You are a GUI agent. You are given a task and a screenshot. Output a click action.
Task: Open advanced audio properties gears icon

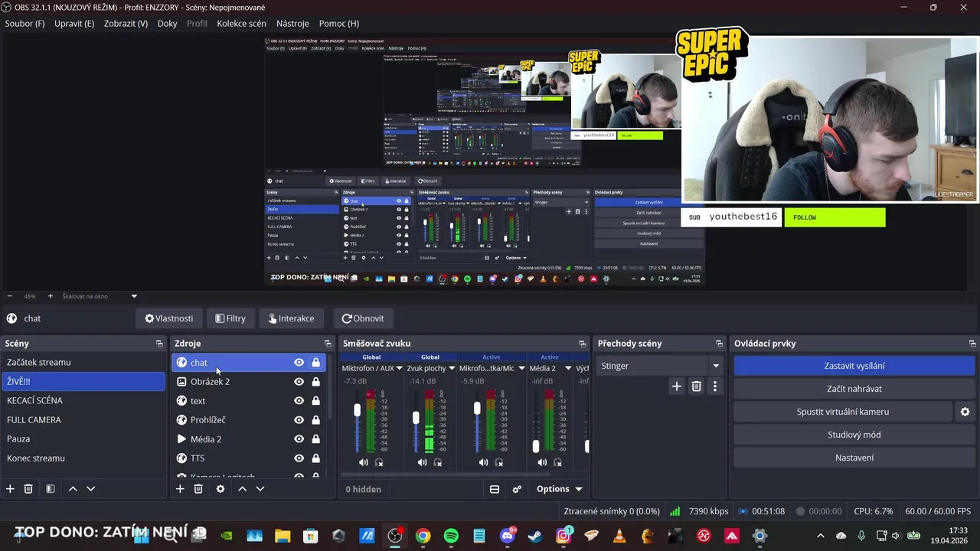517,489
